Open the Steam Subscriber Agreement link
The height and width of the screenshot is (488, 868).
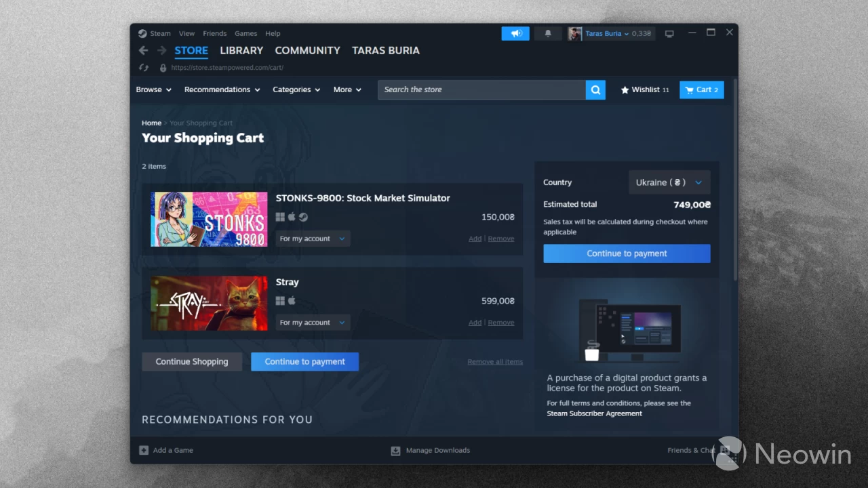click(595, 413)
